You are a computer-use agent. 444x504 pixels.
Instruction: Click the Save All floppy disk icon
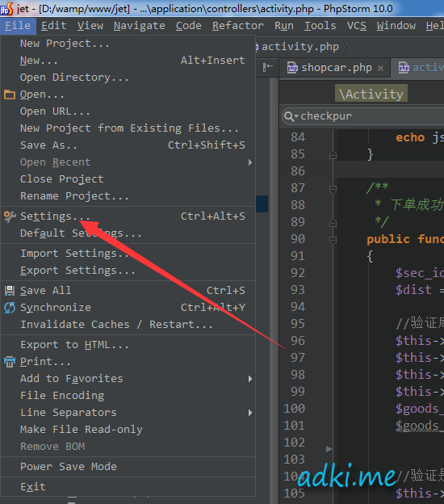[x=10, y=291]
